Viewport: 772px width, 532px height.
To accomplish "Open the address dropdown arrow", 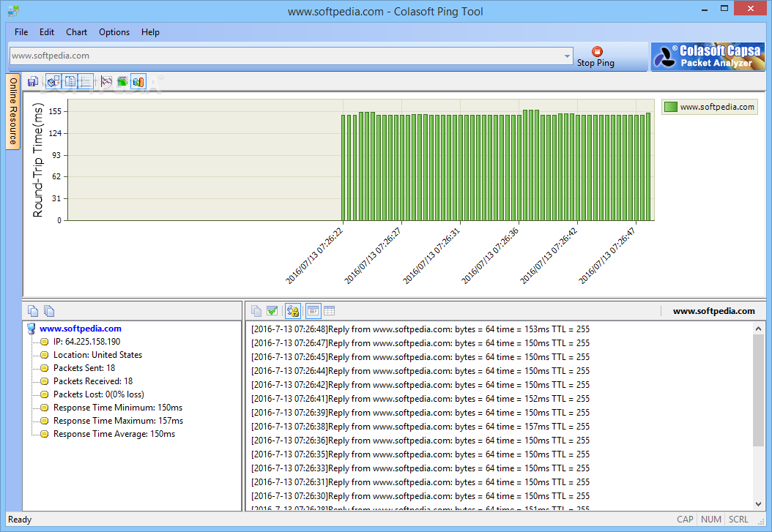I will [x=567, y=56].
